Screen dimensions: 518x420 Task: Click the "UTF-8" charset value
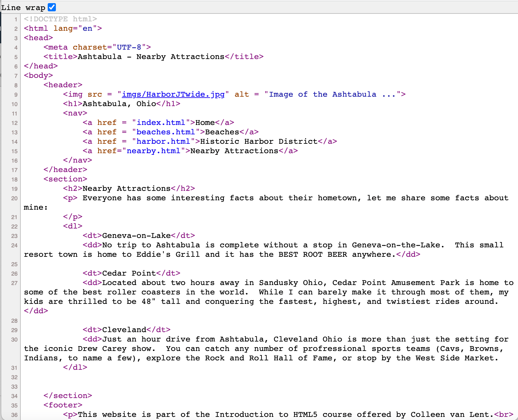(129, 47)
